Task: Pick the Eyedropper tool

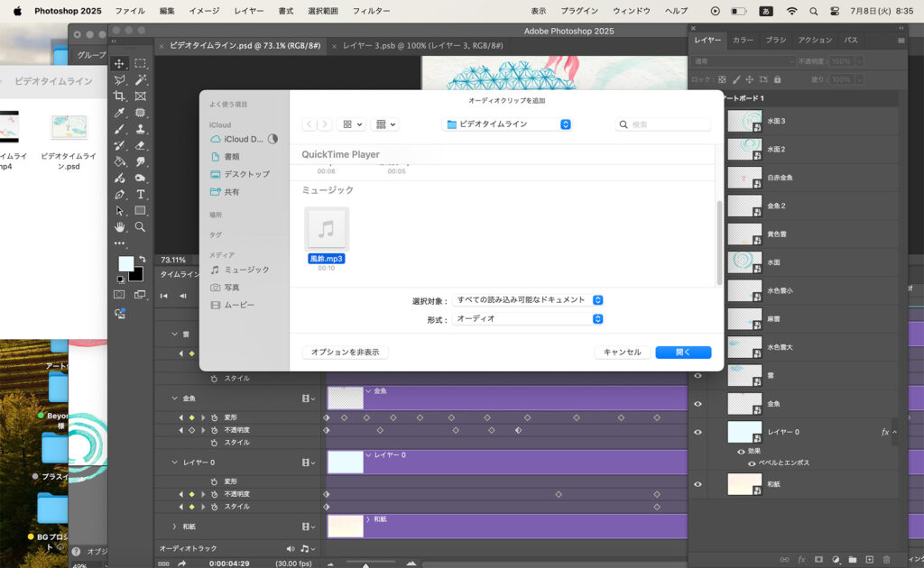Action: coord(120,113)
